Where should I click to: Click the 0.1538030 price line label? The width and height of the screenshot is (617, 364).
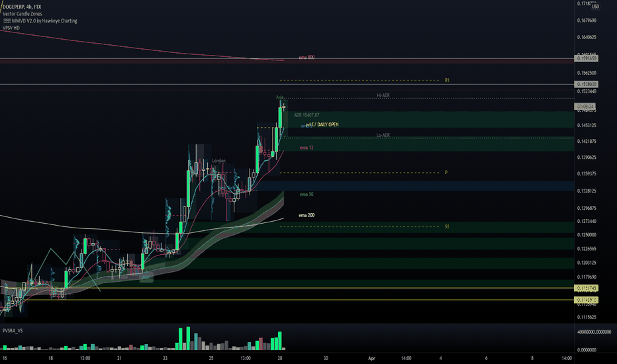(x=587, y=84)
